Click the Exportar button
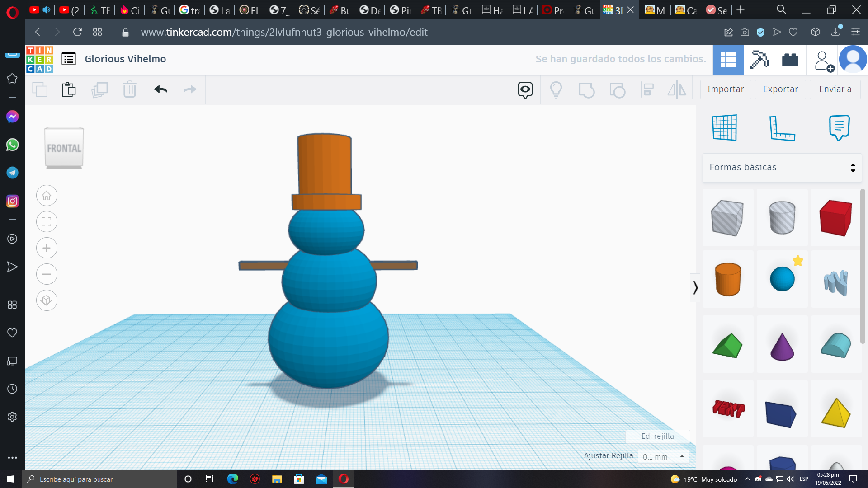This screenshot has height=488, width=868. pos(780,89)
